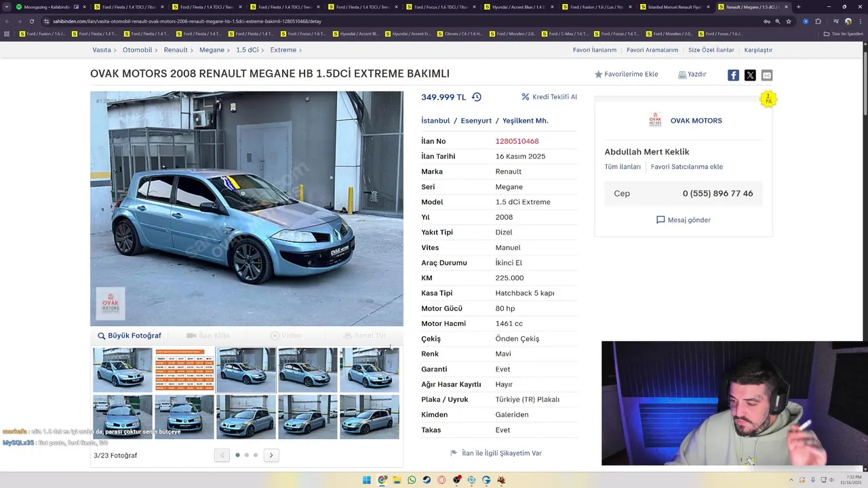This screenshot has width=868, height=488.
Task: Go to previous photo thumbnail page arrow
Action: point(222,455)
